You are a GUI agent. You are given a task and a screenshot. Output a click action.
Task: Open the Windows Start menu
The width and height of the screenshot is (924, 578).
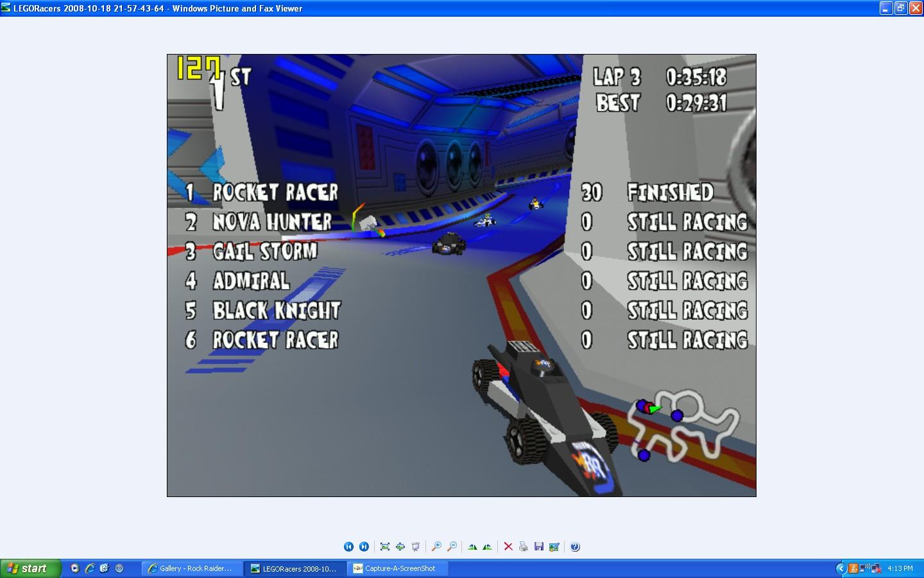[x=31, y=568]
